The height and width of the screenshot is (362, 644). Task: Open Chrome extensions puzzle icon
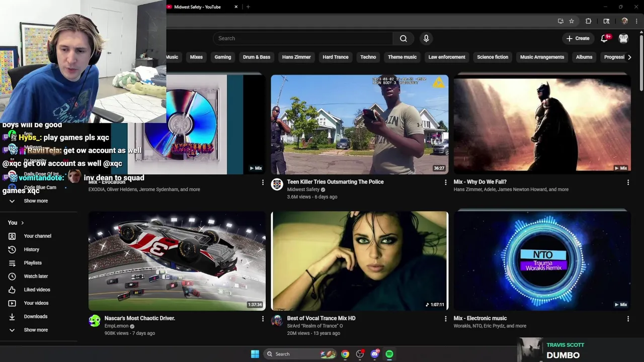pyautogui.click(x=588, y=21)
